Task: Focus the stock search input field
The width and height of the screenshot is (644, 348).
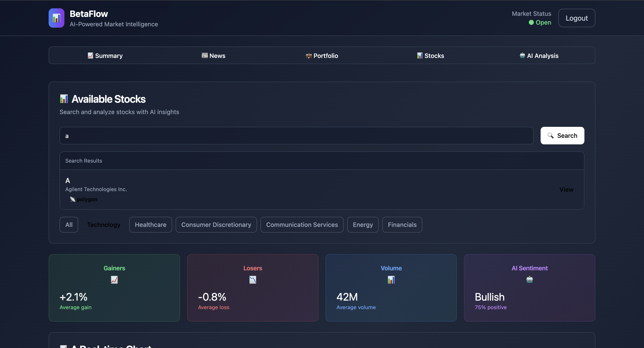Action: [x=296, y=136]
